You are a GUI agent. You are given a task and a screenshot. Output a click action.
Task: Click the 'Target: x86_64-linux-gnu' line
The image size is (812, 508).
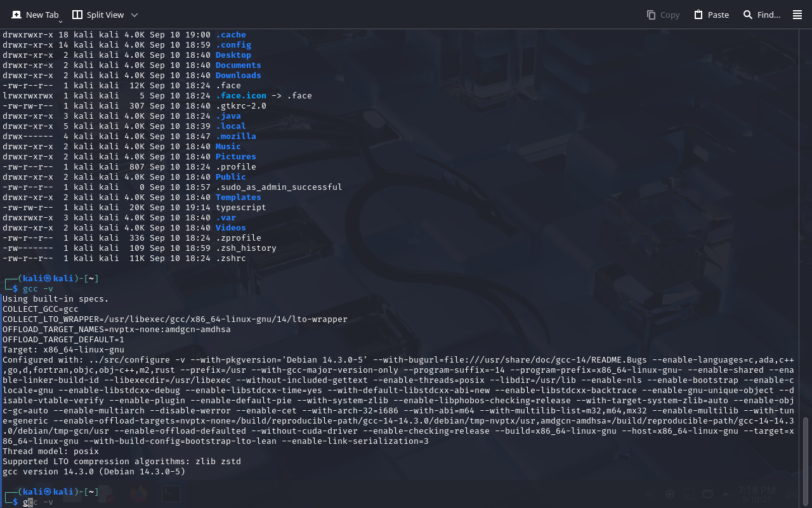click(x=63, y=350)
